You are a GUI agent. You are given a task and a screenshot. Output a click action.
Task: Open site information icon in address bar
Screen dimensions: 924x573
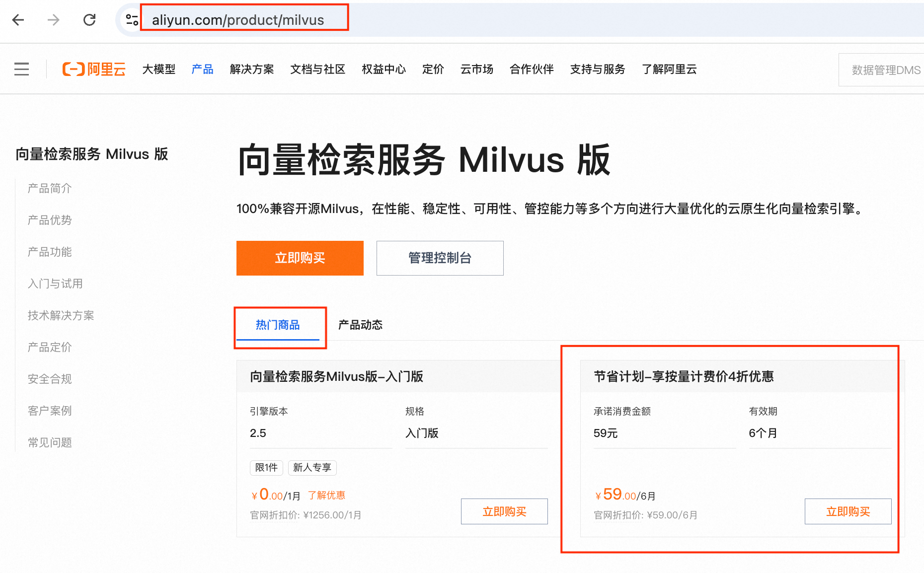(132, 20)
